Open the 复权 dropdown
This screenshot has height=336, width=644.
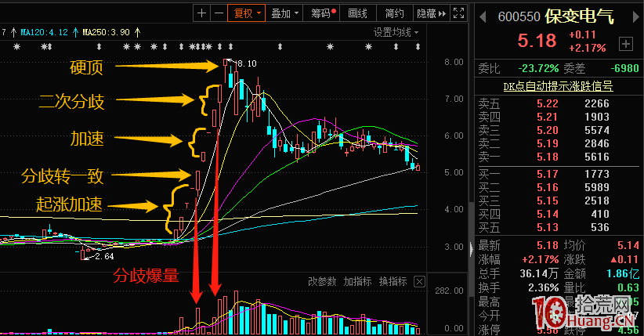coord(247,13)
